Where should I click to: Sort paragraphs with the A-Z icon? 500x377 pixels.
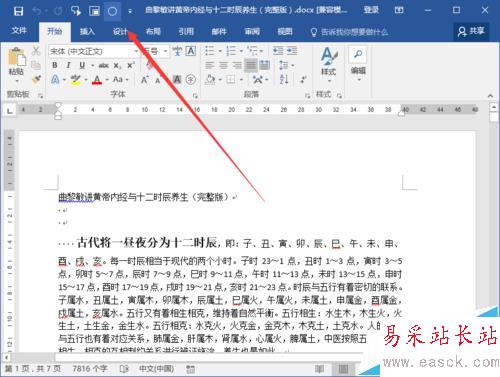click(x=284, y=79)
